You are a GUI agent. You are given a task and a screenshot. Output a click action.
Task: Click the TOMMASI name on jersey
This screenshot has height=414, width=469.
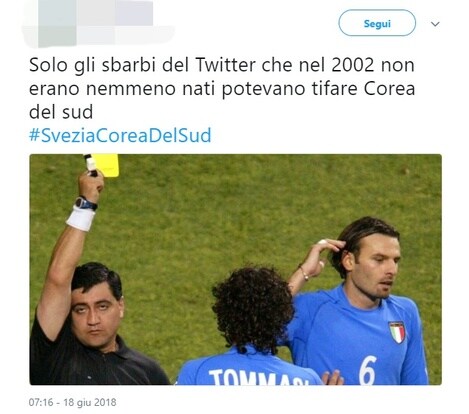[x=260, y=377]
